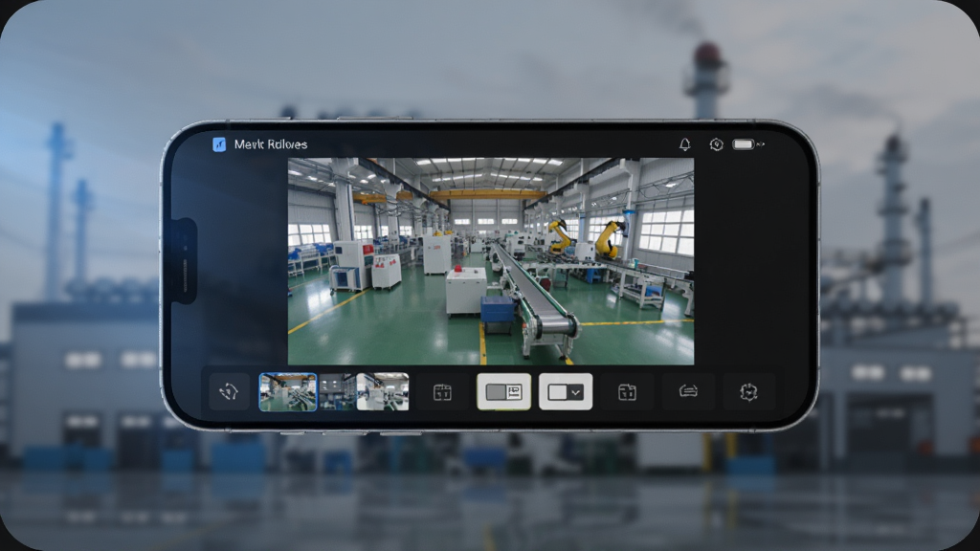Image resolution: width=980 pixels, height=551 pixels.
Task: Click the blue app logo icon
Action: [219, 144]
